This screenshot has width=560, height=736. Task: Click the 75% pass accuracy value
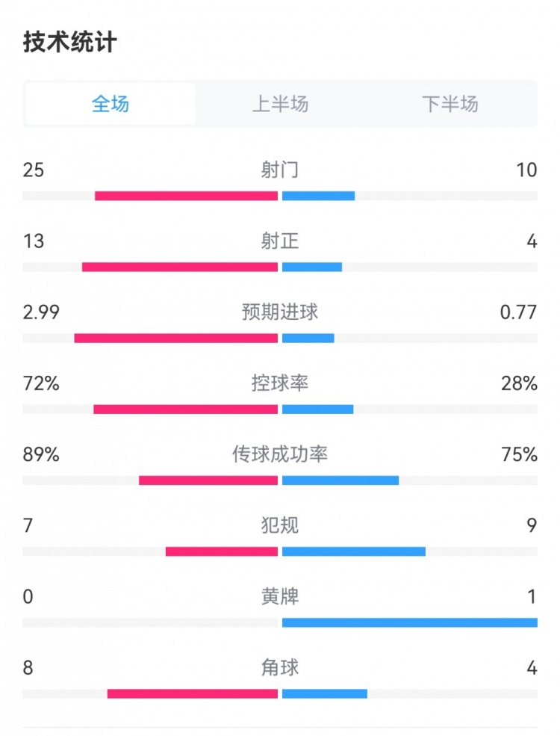(520, 454)
